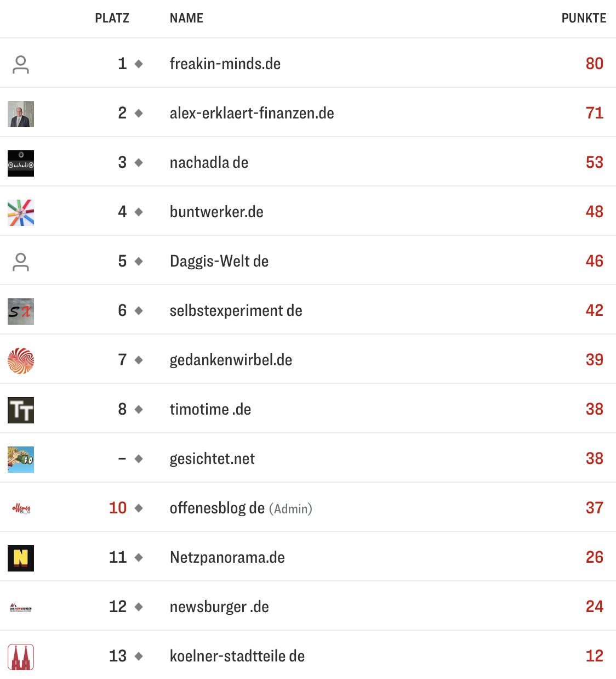Click the diamond marker next to rank 1

[x=139, y=64]
